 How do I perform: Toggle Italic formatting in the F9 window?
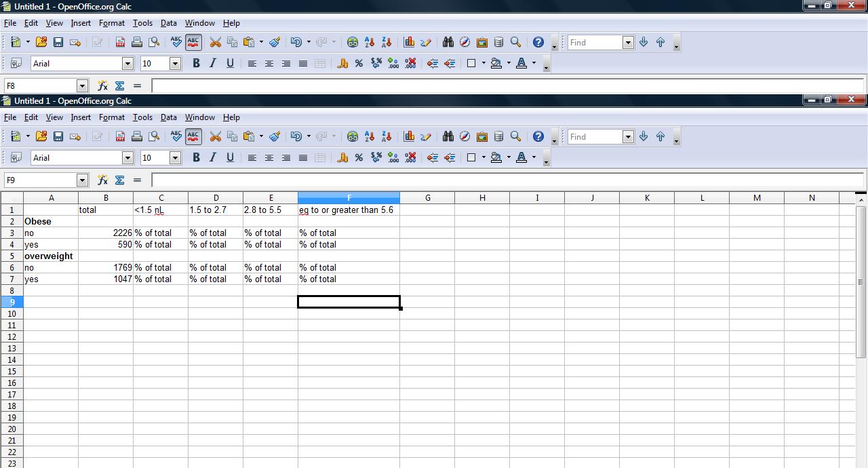click(213, 157)
